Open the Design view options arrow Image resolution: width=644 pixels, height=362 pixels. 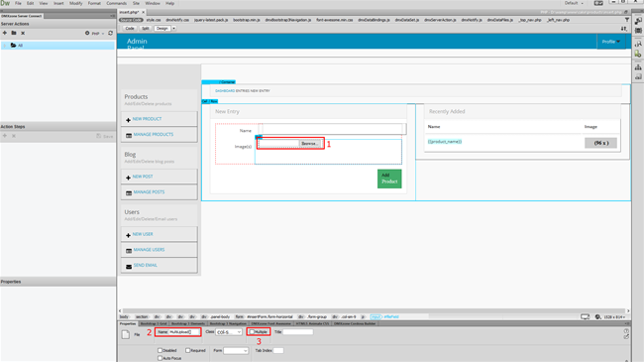173,29
